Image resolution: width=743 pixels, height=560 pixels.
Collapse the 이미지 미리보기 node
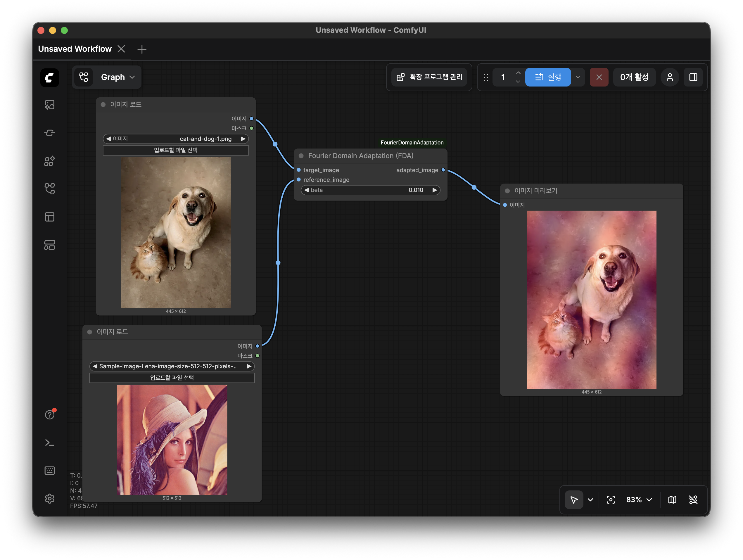[x=507, y=191]
